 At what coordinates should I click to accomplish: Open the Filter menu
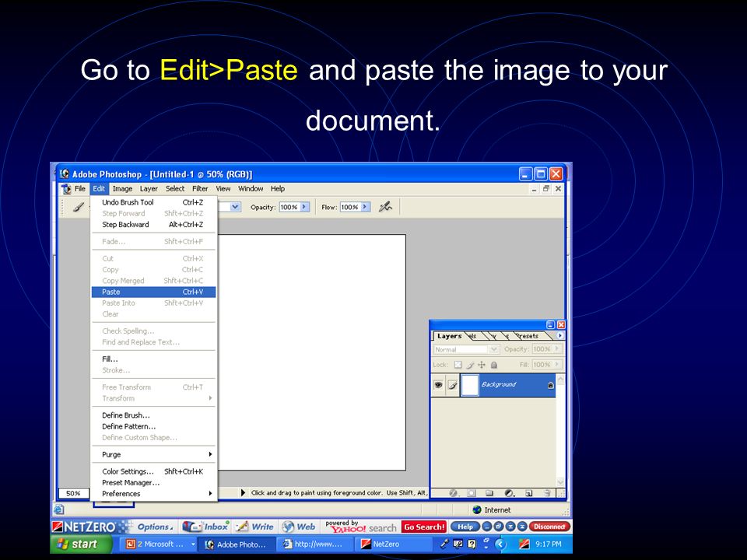tap(200, 188)
